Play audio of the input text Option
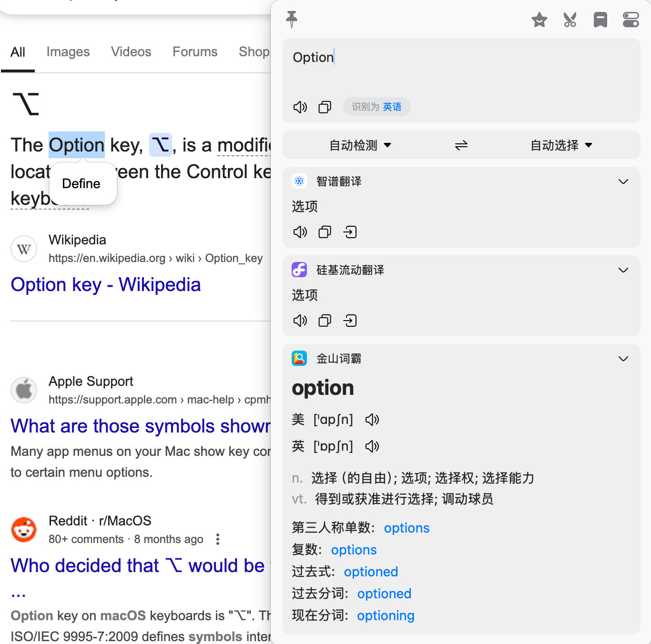 300,107
